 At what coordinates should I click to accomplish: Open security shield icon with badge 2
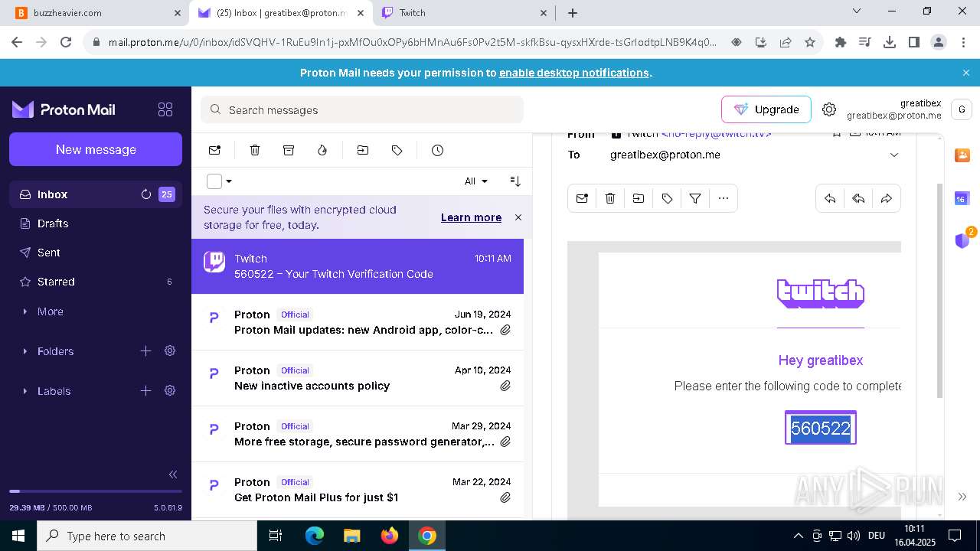[x=963, y=240]
